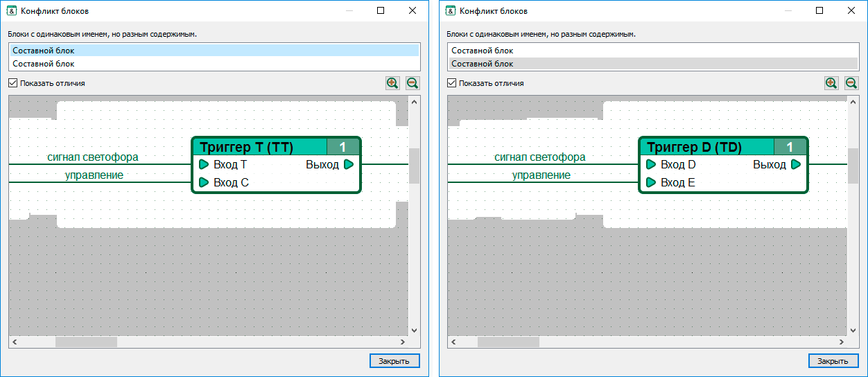Click zoom out icon in right window
Screen dimensions: 868x377
(x=851, y=83)
